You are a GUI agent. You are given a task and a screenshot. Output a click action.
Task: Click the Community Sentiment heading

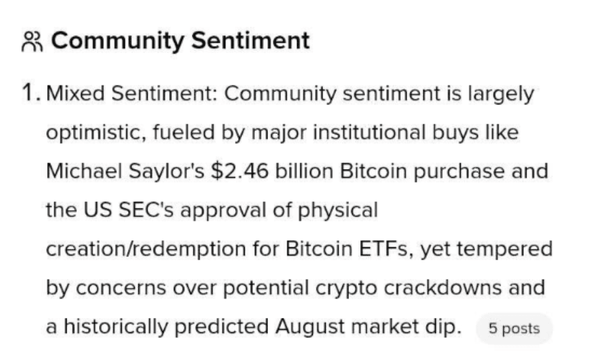(x=180, y=41)
